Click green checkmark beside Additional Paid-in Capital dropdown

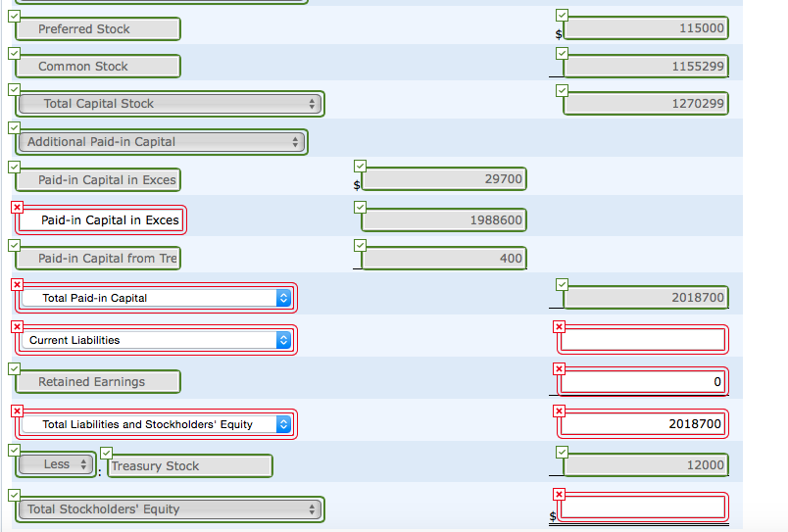(x=14, y=127)
